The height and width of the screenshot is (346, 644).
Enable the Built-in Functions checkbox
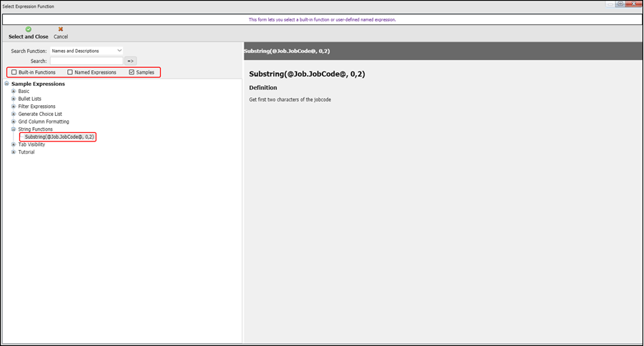coord(14,72)
